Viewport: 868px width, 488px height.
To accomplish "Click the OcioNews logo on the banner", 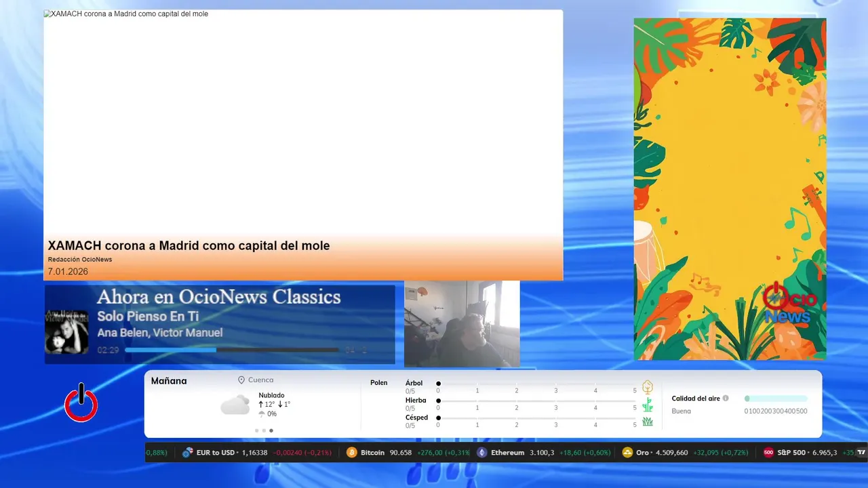I will pyautogui.click(x=789, y=303).
